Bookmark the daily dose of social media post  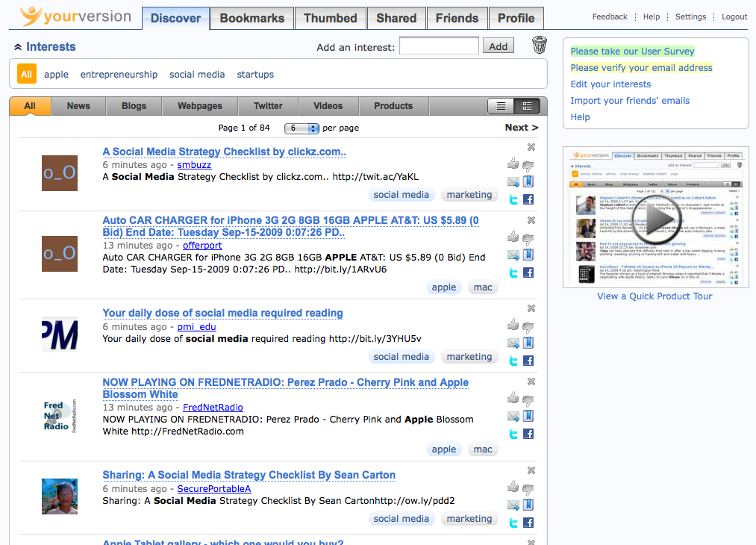[x=528, y=343]
